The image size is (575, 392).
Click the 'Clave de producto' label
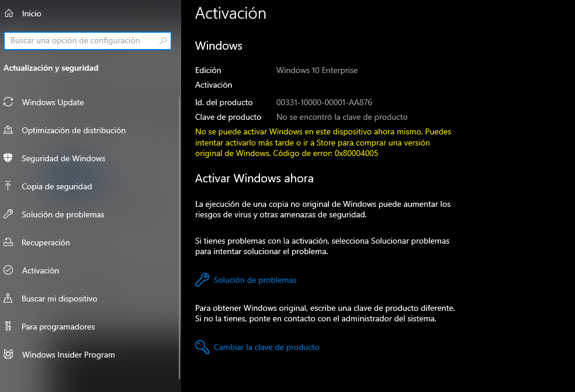[228, 117]
